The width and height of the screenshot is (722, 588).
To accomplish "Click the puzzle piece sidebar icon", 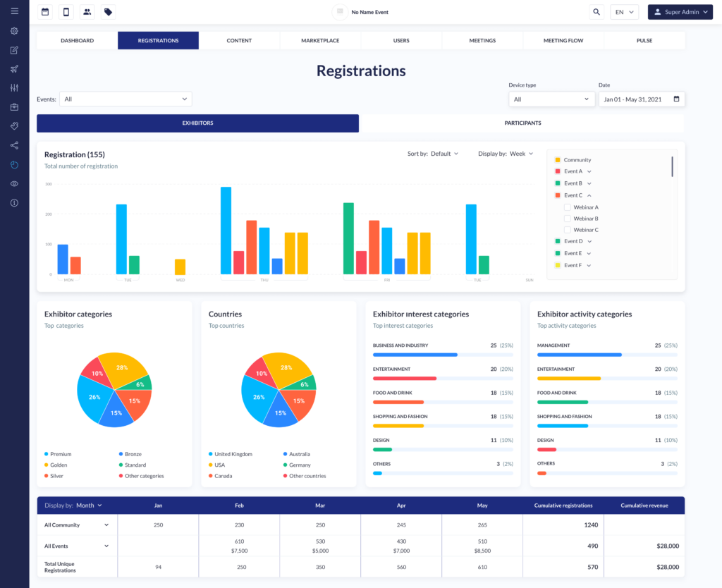I will tap(14, 126).
